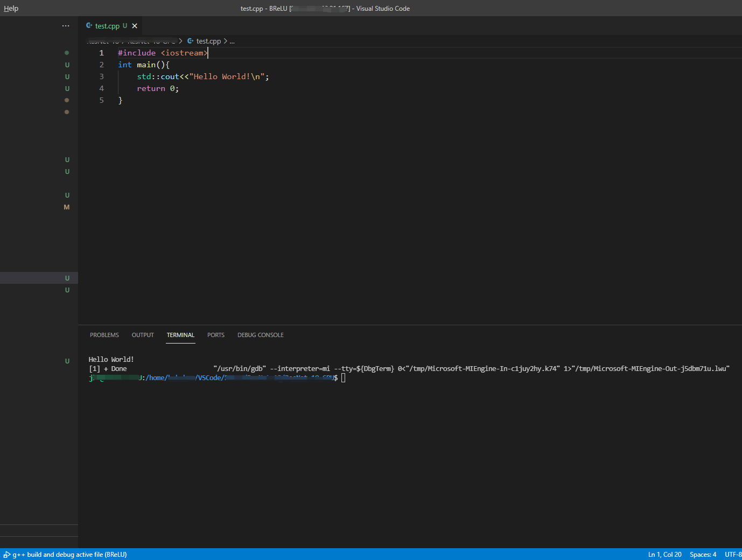Place cursor in #include <iostream> line

(163, 53)
